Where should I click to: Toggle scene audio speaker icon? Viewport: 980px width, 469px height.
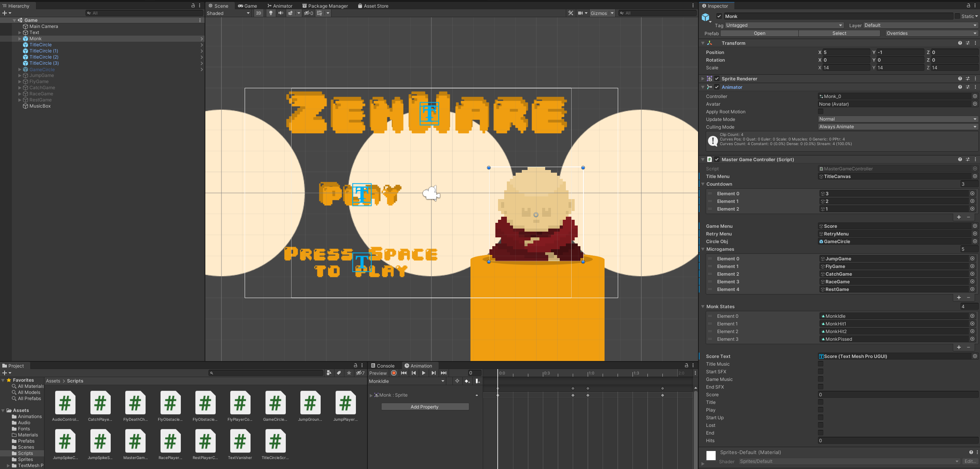(x=281, y=13)
